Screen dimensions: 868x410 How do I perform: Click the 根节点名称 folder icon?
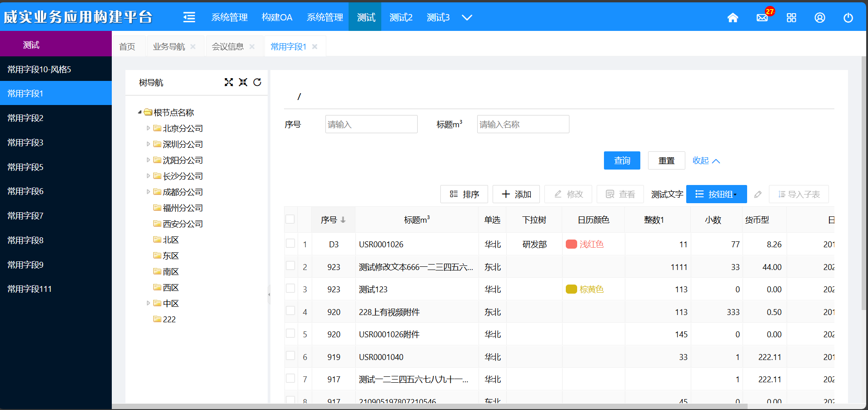148,112
